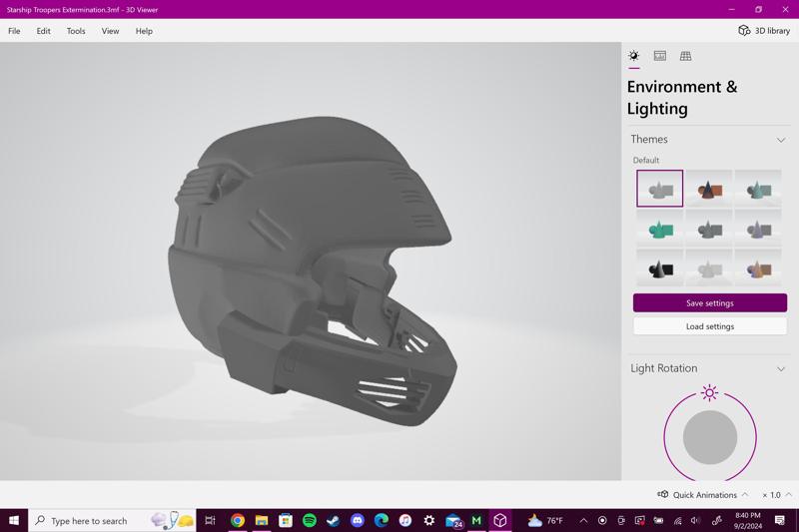799x532 pixels.
Task: Select the bright green theme thumbnail
Action: tap(659, 229)
